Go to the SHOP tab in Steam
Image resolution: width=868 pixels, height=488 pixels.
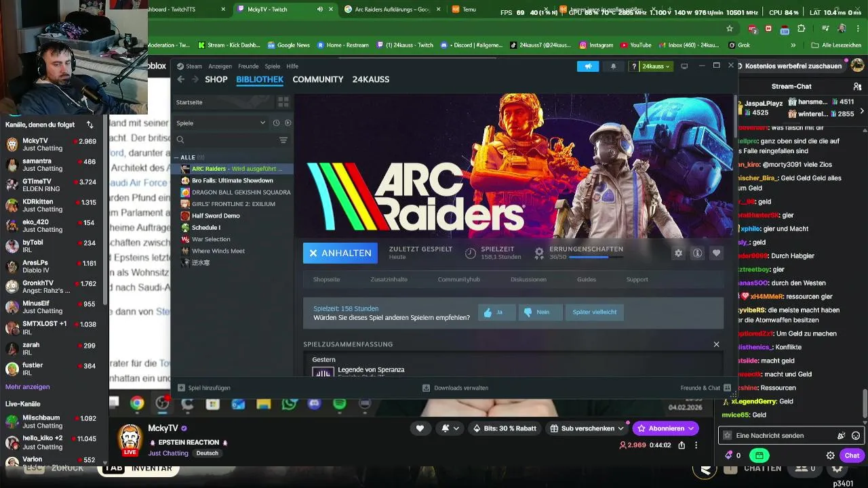(x=216, y=79)
